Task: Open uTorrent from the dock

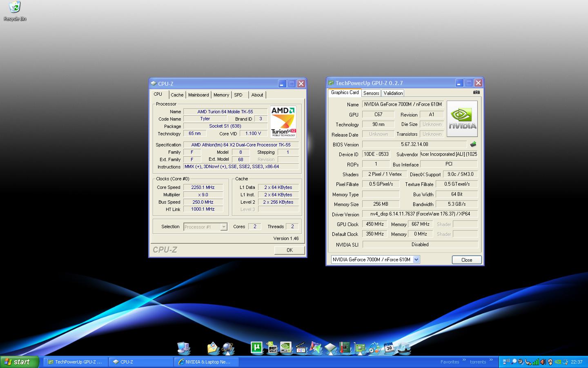Action: click(x=256, y=348)
